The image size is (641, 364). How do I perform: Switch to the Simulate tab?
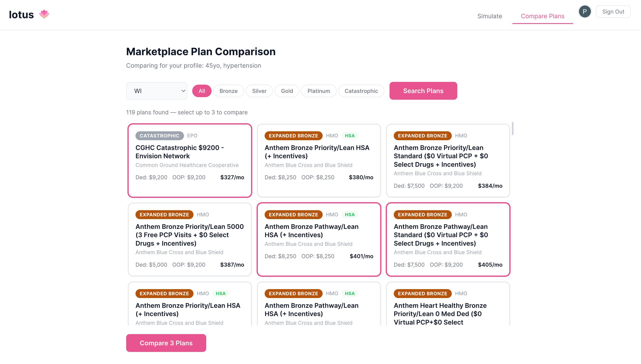pyautogui.click(x=490, y=16)
